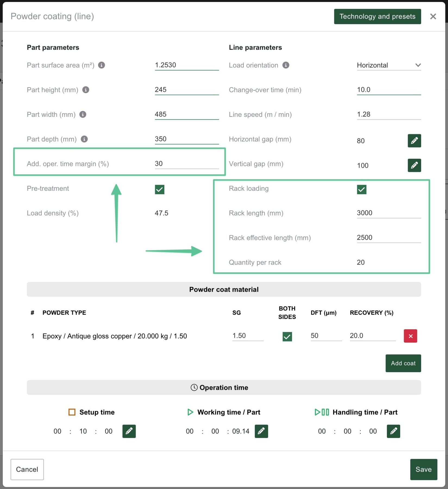Add a new powder coat
This screenshot has width=448, height=489.
[x=403, y=363]
